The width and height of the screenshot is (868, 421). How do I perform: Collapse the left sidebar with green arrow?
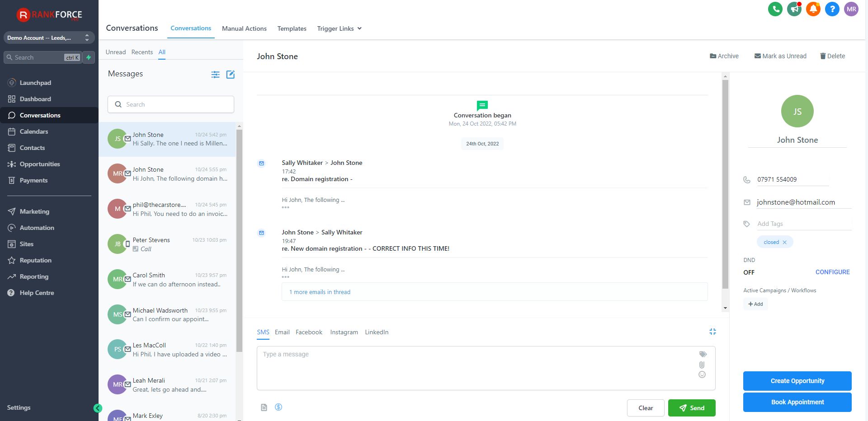(x=97, y=408)
